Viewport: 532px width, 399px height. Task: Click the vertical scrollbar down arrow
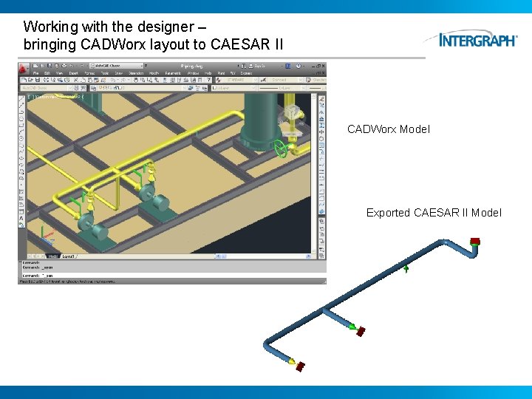pyautogui.click(x=314, y=251)
